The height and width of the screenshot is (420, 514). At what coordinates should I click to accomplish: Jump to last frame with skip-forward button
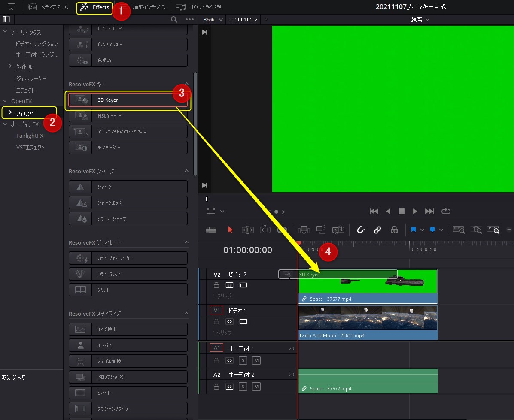(429, 212)
